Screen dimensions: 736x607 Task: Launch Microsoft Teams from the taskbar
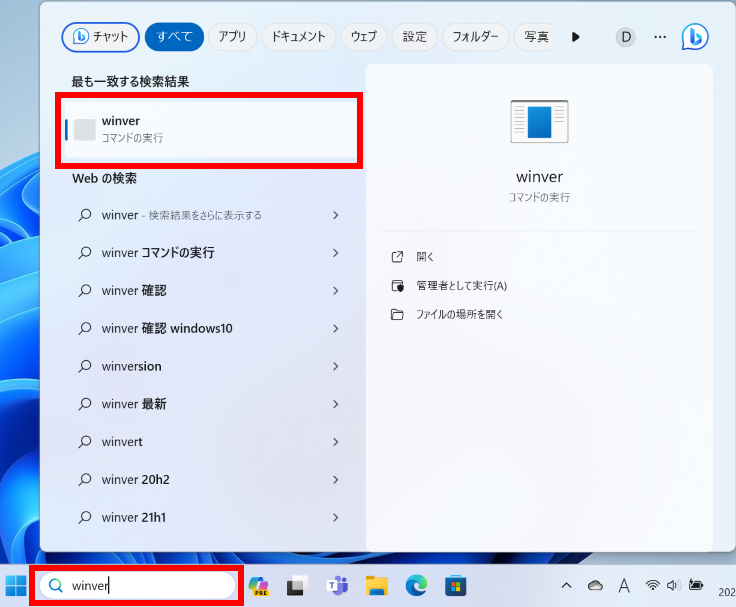(337, 585)
